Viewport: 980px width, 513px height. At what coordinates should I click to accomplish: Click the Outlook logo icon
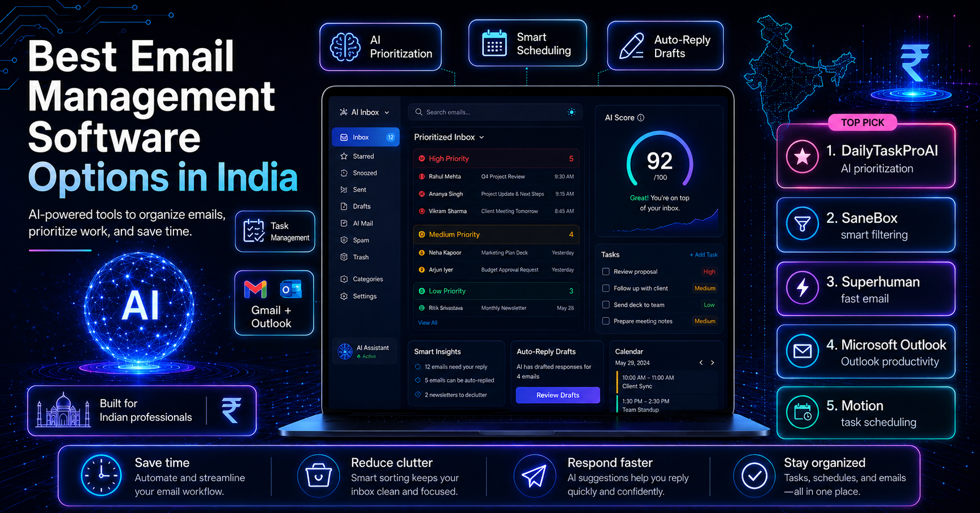tap(291, 290)
